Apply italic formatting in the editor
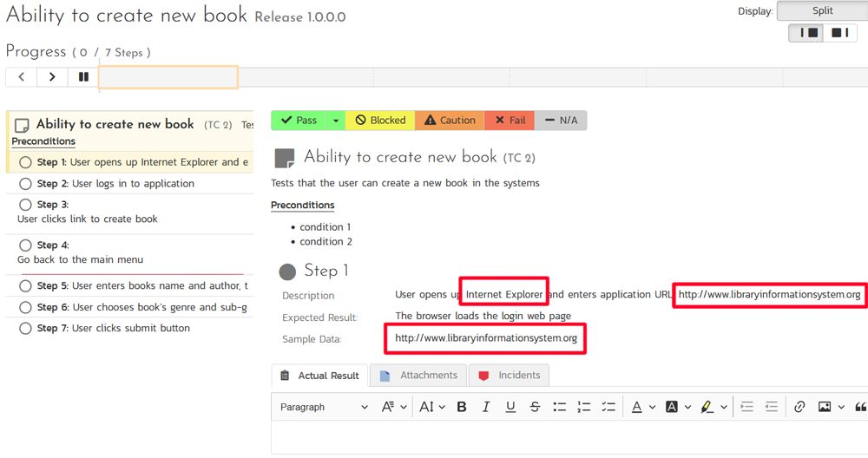This screenshot has height=458, width=868. tap(486, 407)
